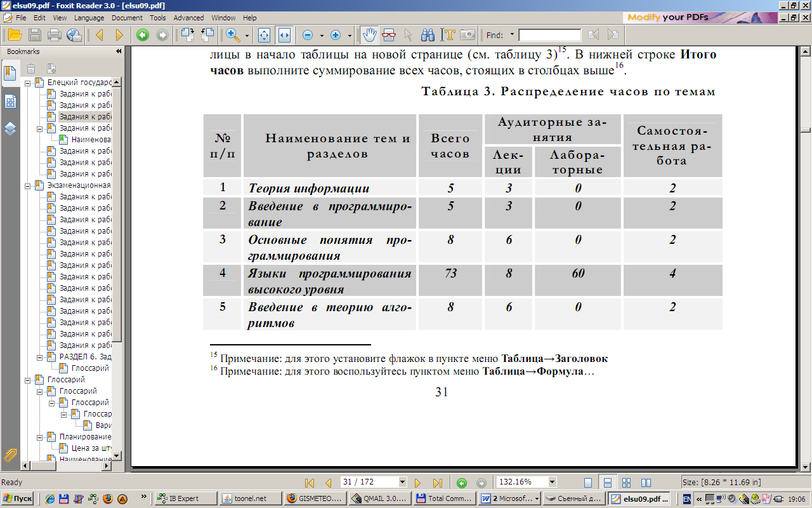
Task: Go to previous page using toolbar yellow left arrow
Action: (x=99, y=35)
